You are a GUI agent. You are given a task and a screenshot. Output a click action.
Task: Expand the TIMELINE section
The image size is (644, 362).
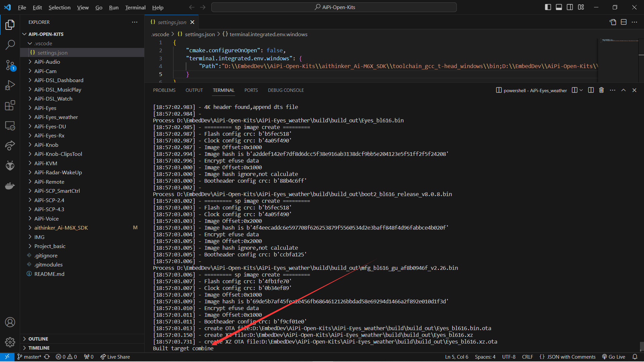tap(82, 348)
